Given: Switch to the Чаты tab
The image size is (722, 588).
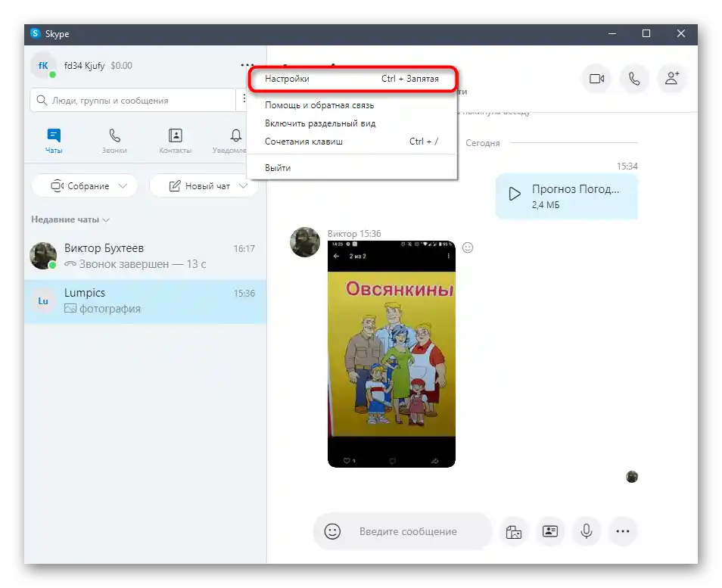Looking at the screenshot, I should point(54,141).
